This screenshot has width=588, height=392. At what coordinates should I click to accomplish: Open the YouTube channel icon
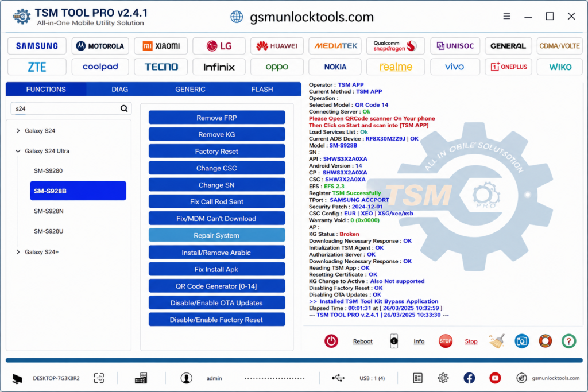pos(495,378)
